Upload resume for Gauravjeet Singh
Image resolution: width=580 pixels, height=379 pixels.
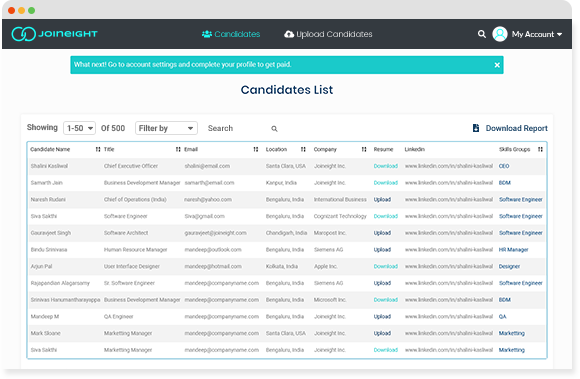(382, 233)
